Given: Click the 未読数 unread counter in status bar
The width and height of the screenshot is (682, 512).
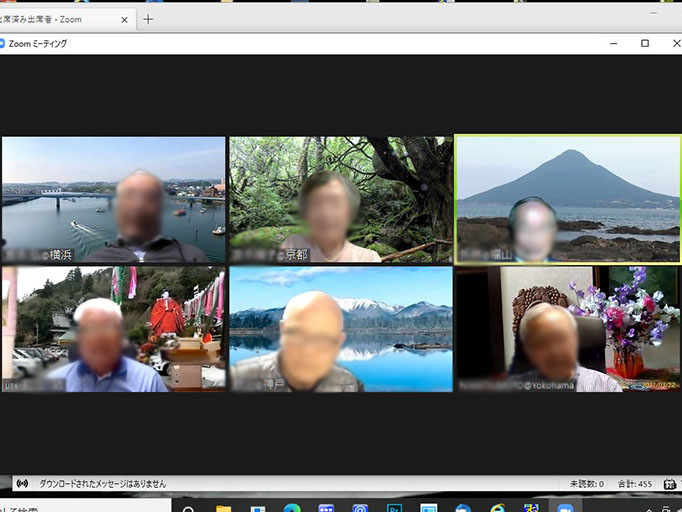Looking at the screenshot, I should [x=586, y=484].
